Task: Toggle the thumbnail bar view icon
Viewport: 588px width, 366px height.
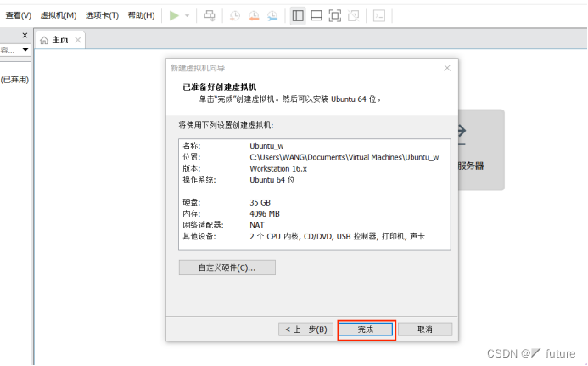Action: (x=316, y=16)
